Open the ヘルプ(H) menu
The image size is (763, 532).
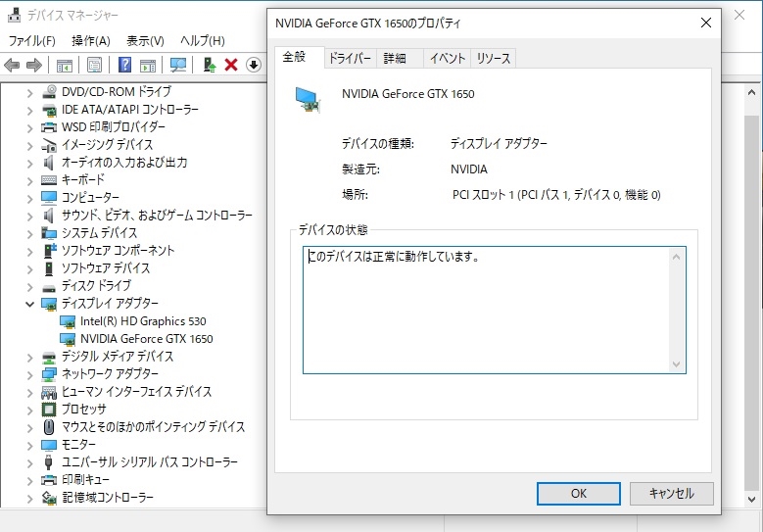tap(203, 41)
